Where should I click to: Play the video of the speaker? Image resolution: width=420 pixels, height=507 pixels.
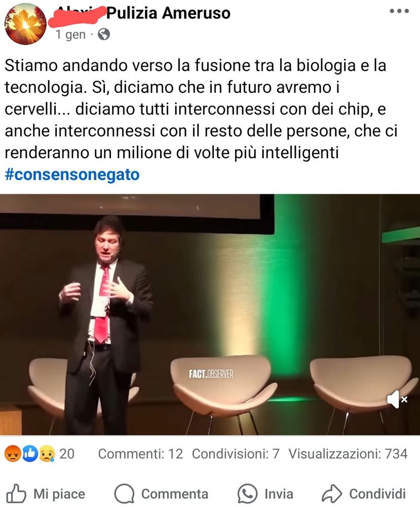pyautogui.click(x=210, y=314)
